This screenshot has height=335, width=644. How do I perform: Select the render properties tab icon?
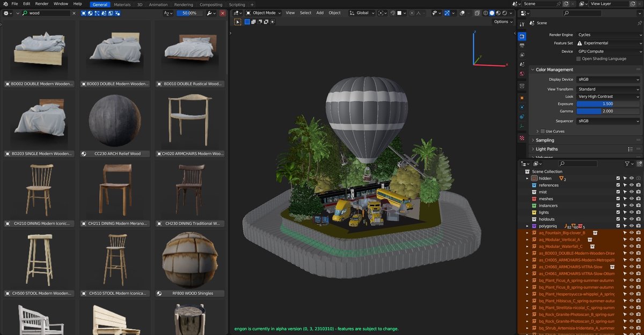coord(522,36)
